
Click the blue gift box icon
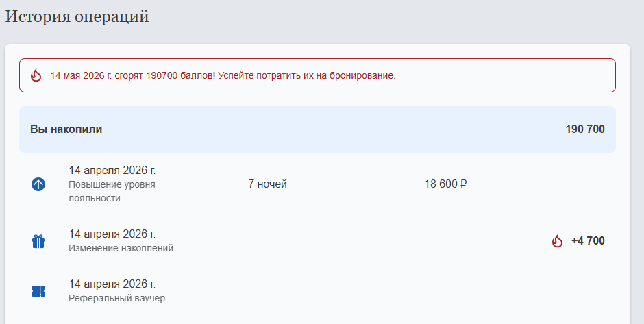38,241
